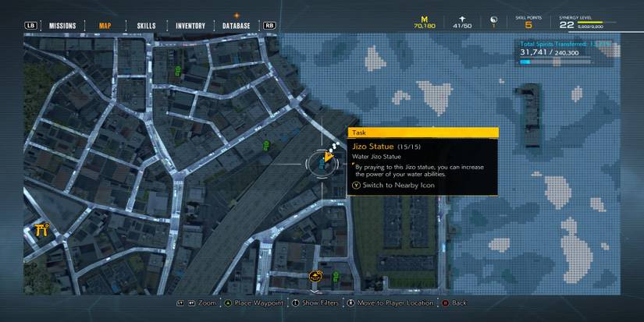Click the katashiro paper doll counter 41/50
This screenshot has height=322, width=644.
[x=462, y=23]
